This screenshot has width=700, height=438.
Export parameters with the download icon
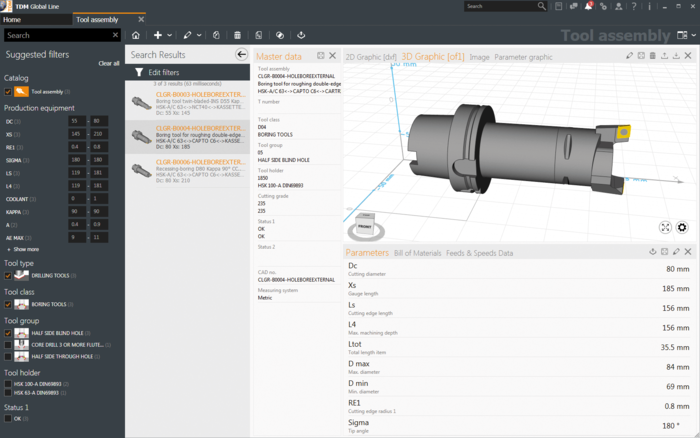pos(653,252)
